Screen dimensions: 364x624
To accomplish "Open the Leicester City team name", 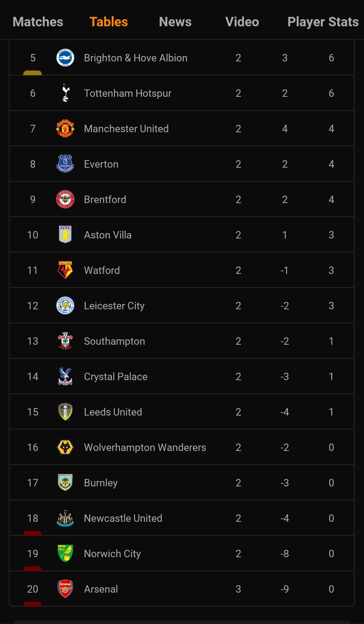I will [x=114, y=306].
